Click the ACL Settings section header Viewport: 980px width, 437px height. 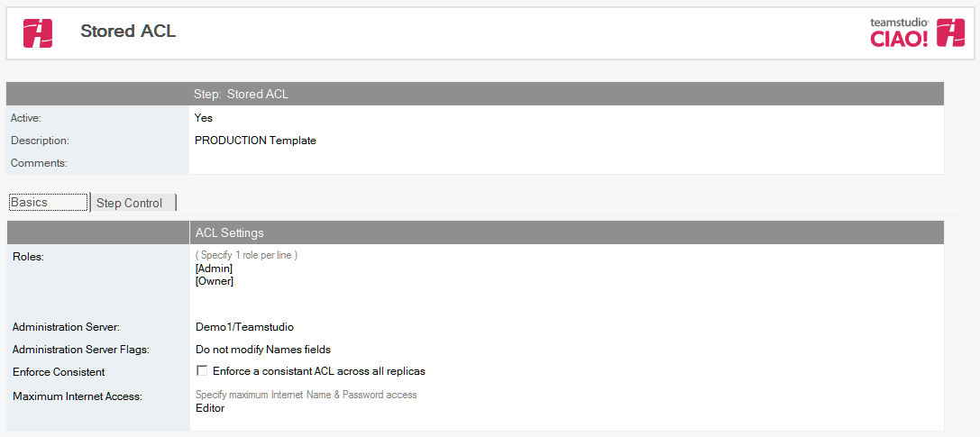point(475,232)
